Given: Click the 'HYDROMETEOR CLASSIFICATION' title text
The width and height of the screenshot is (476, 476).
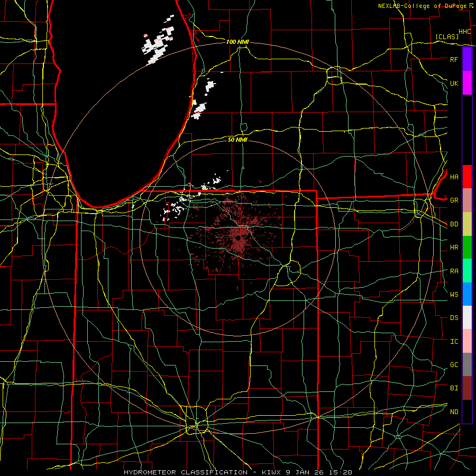Looking at the screenshot, I should point(186,472).
